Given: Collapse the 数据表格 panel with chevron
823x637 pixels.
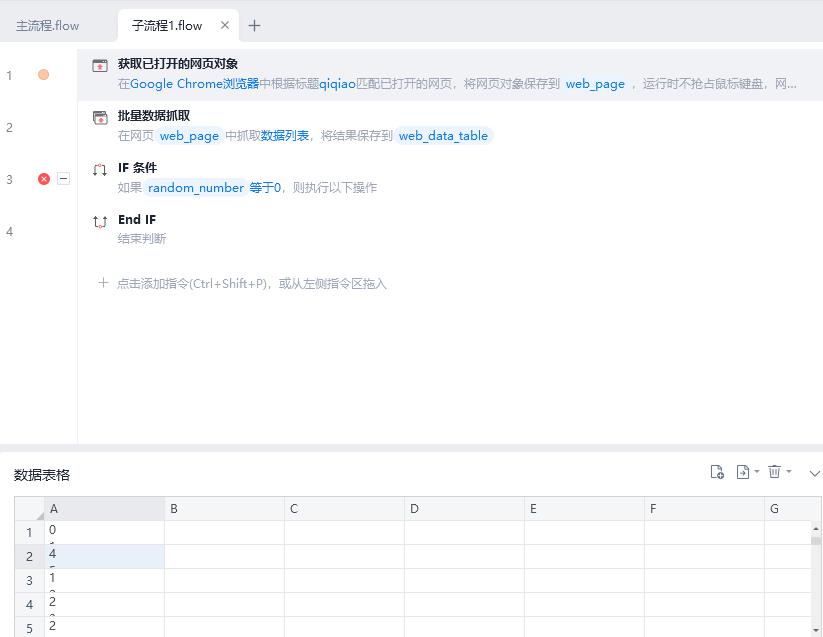Looking at the screenshot, I should coord(814,473).
